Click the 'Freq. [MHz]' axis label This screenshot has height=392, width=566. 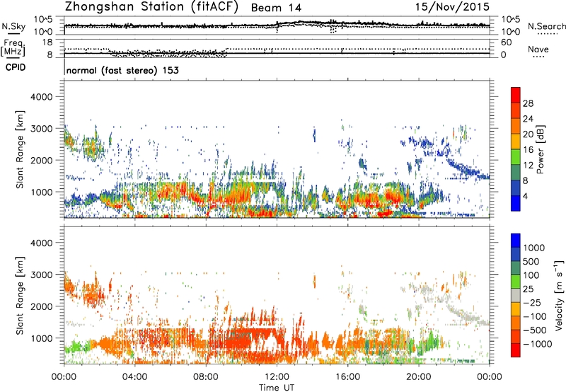tap(13, 48)
